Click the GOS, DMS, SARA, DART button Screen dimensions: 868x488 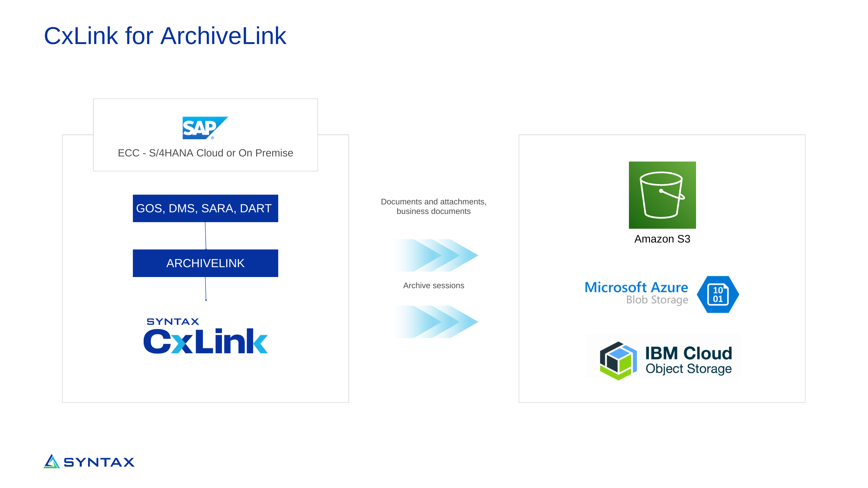click(x=205, y=208)
